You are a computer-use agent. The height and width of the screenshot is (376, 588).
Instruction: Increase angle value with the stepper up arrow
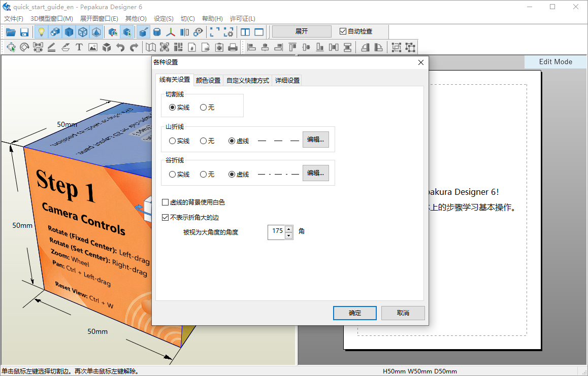[x=288, y=228]
